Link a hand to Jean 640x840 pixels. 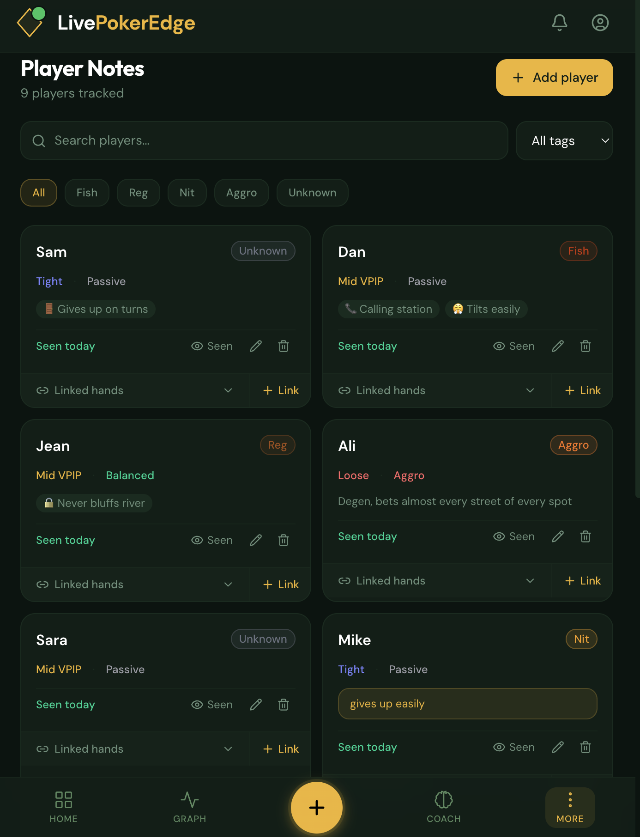281,584
